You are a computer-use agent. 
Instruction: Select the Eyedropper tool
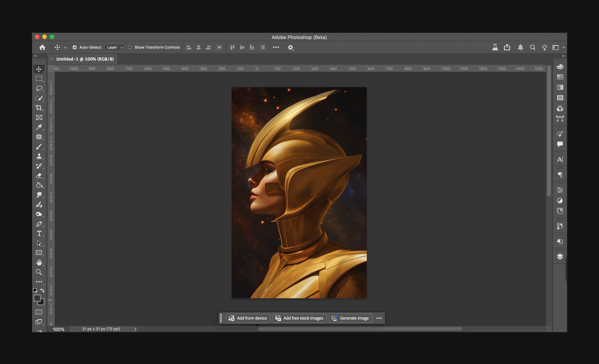(x=39, y=127)
